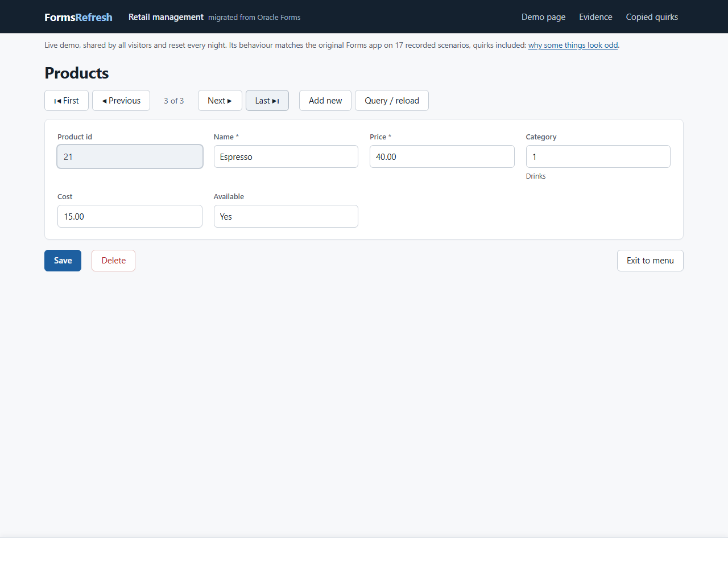Click the Cost field showing 15.00
The width and height of the screenshot is (728, 569).
[x=130, y=216]
